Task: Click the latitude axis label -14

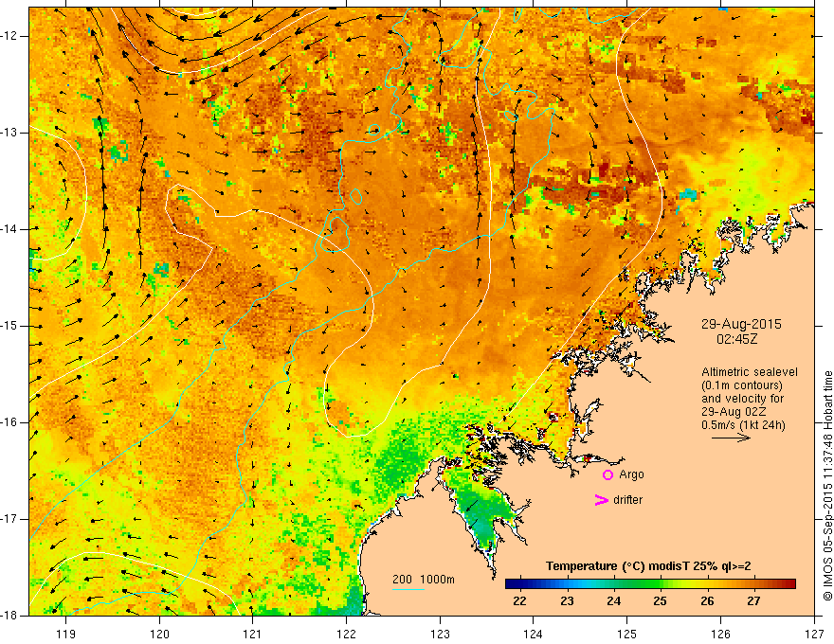Action: [x=9, y=229]
